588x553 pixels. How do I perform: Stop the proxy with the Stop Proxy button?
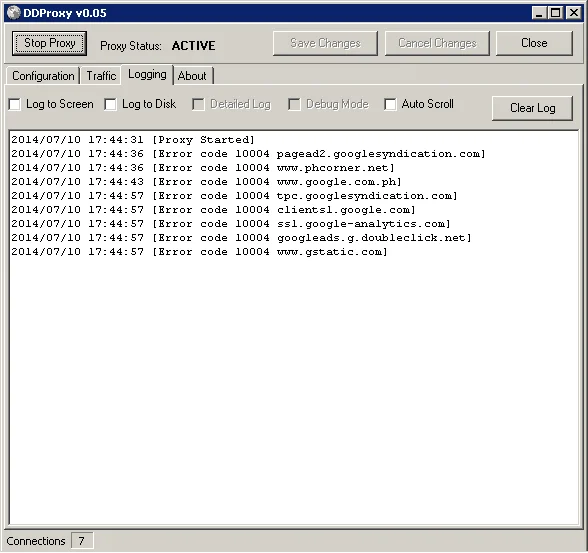(50, 43)
